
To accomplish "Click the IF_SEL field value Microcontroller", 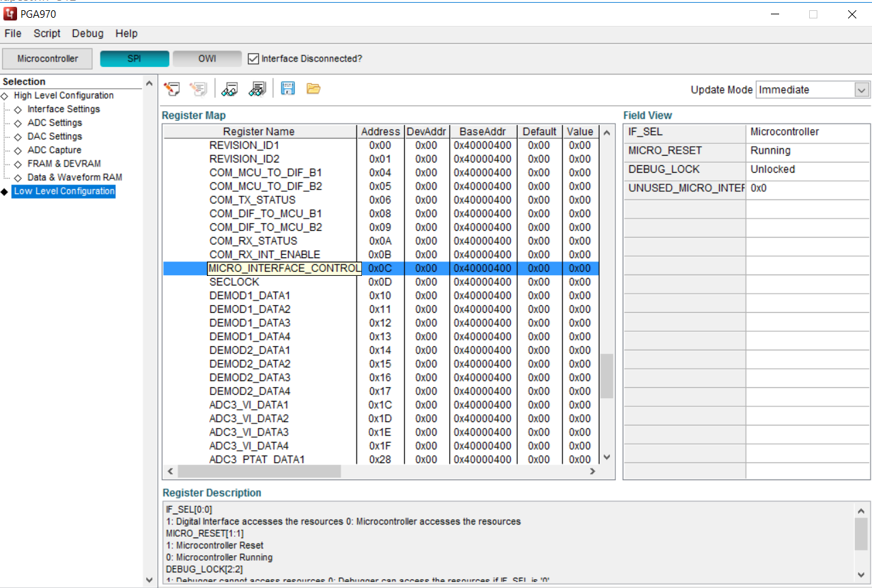I will point(808,132).
